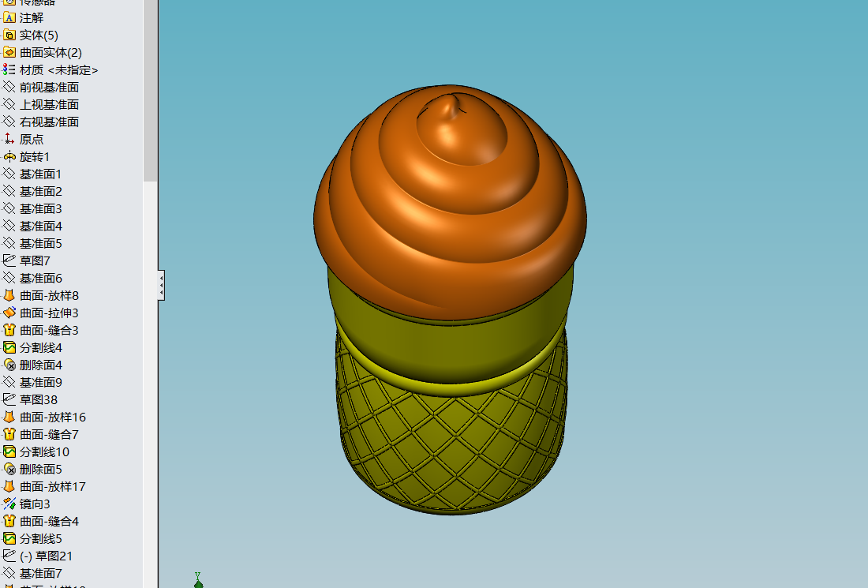868x588 pixels.
Task: Select the 曲面-拉伸3 surface extrude icon
Action: click(x=9, y=313)
